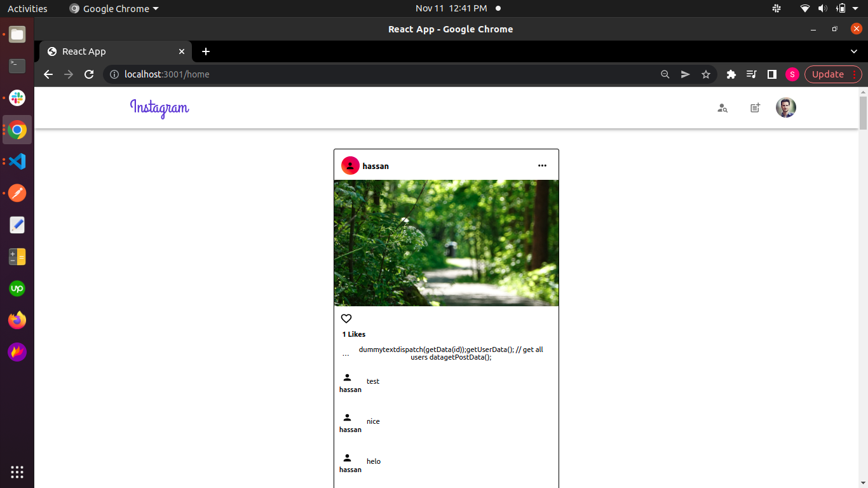
Task: Click the page vertical scrollbar thumb
Action: pyautogui.click(x=863, y=113)
